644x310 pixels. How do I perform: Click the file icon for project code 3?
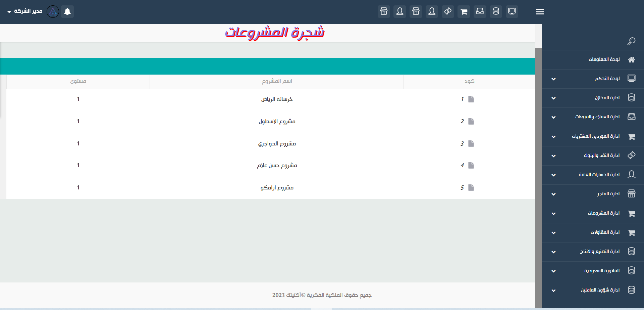pyautogui.click(x=471, y=143)
